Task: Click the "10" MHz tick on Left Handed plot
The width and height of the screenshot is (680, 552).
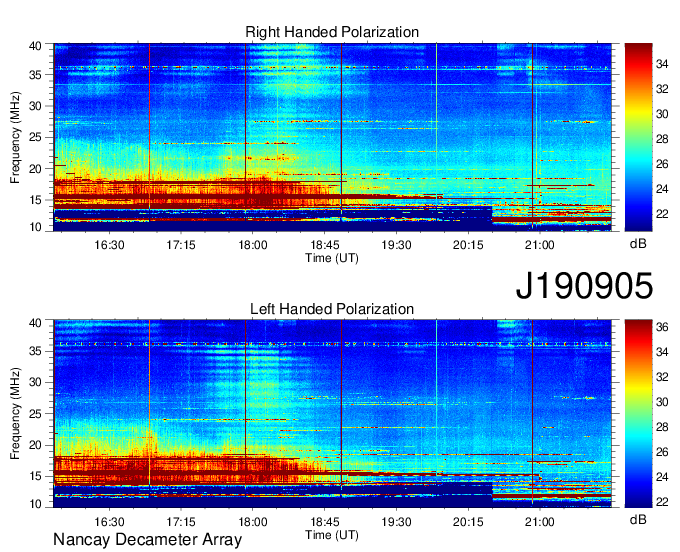Action: point(35,504)
